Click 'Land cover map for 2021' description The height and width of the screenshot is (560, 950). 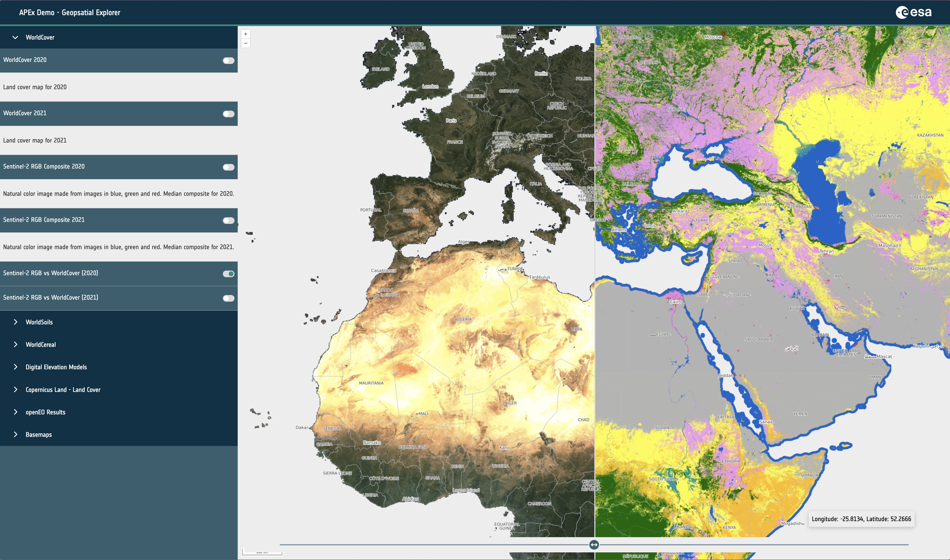(35, 140)
